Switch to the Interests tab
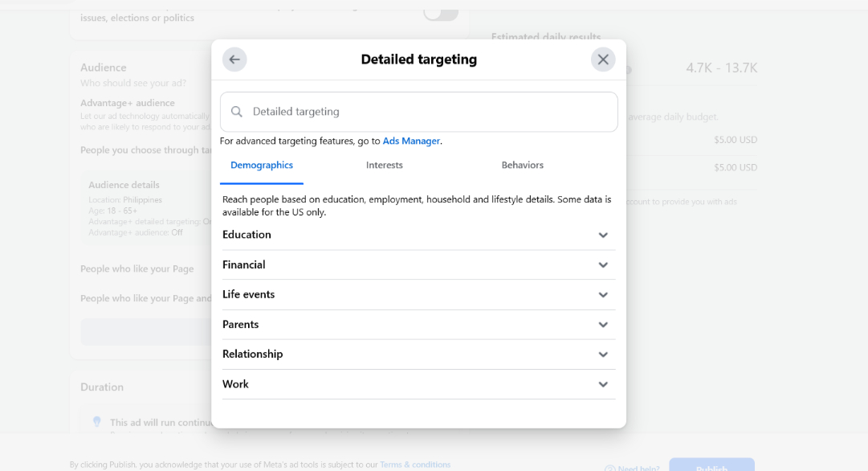 coord(384,165)
